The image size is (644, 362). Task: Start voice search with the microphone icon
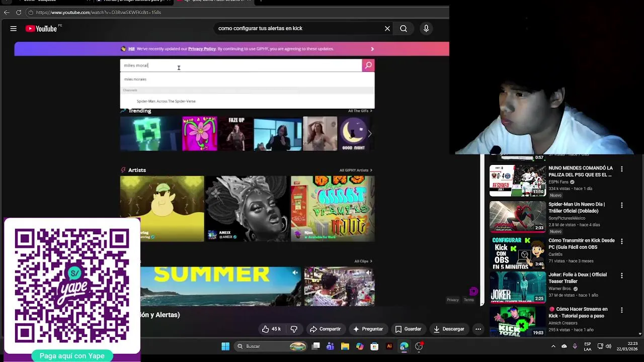click(x=426, y=29)
